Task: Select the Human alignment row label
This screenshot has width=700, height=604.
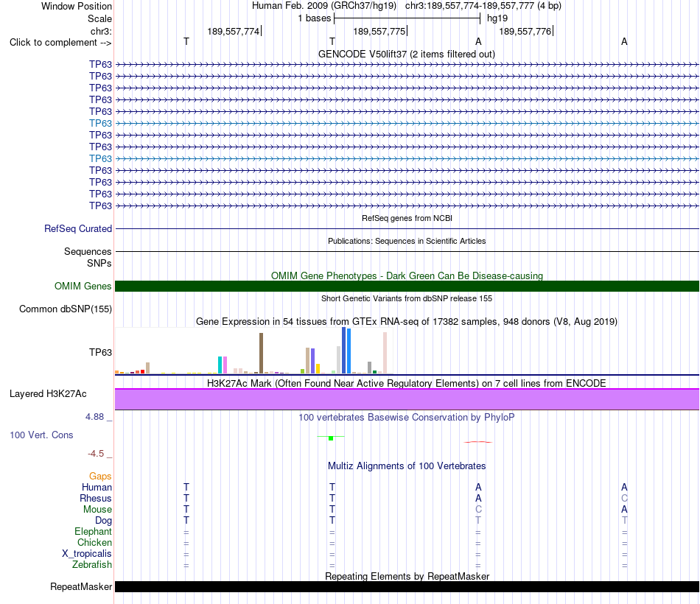Action: click(97, 487)
